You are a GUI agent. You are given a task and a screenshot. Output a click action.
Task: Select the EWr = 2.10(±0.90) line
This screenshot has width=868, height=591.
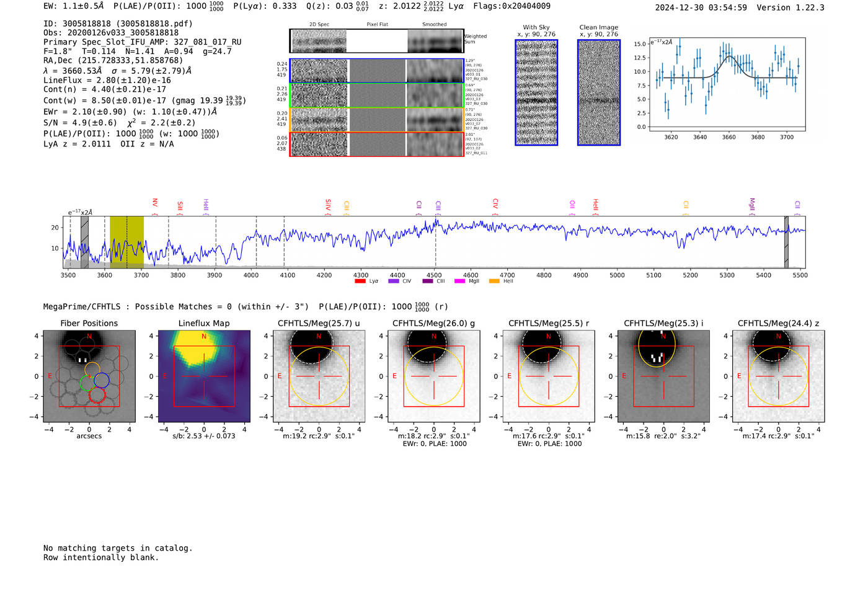point(130,112)
